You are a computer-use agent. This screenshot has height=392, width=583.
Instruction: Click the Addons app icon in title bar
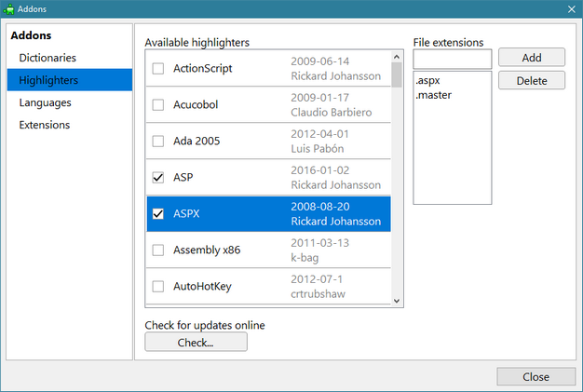click(9, 8)
